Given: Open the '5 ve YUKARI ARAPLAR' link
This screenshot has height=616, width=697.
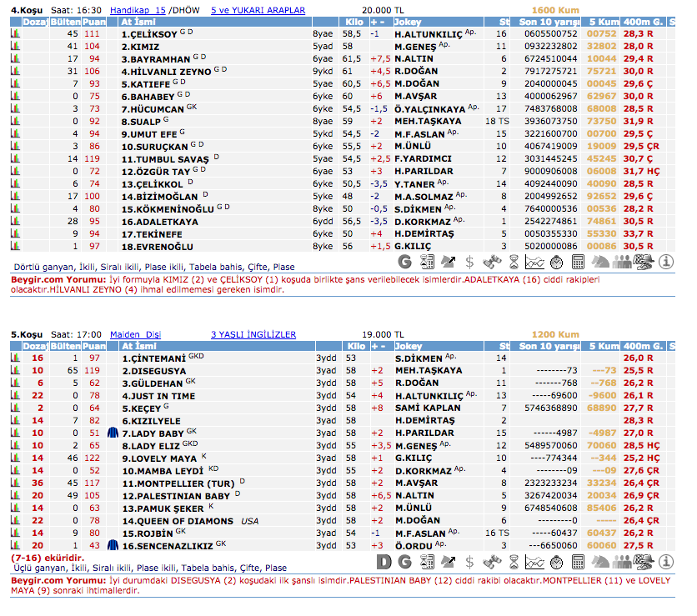Looking at the screenshot, I should tap(258, 10).
